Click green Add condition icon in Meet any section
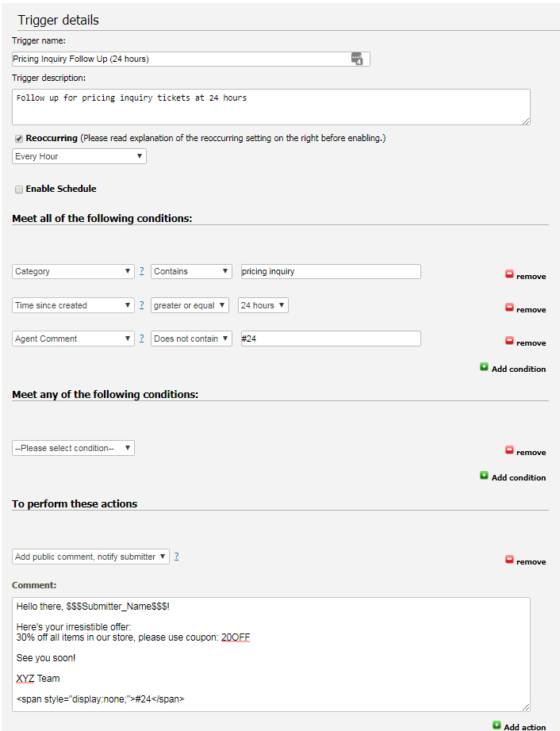The width and height of the screenshot is (560, 731). 484,476
